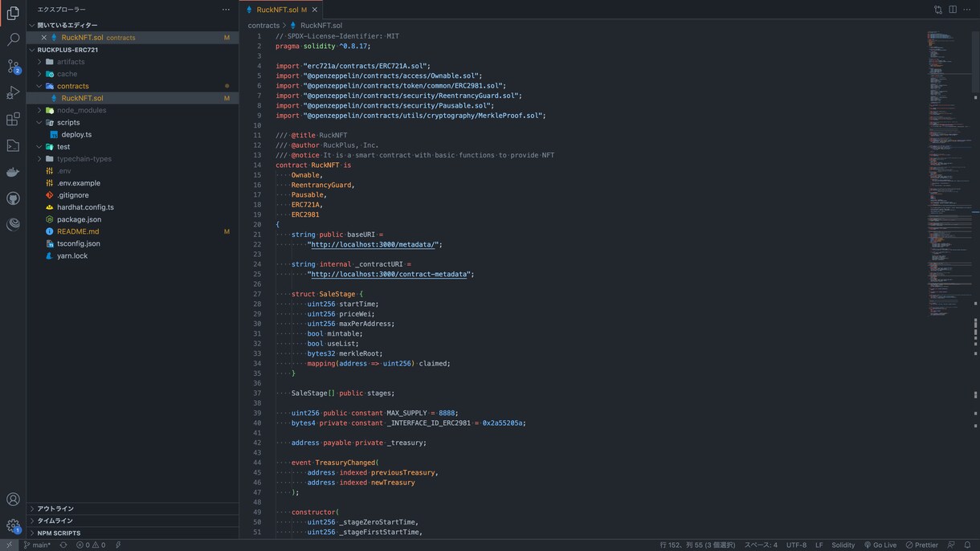Click the contracts breadcrumb segment
Image resolution: width=980 pixels, height=551 pixels.
263,26
